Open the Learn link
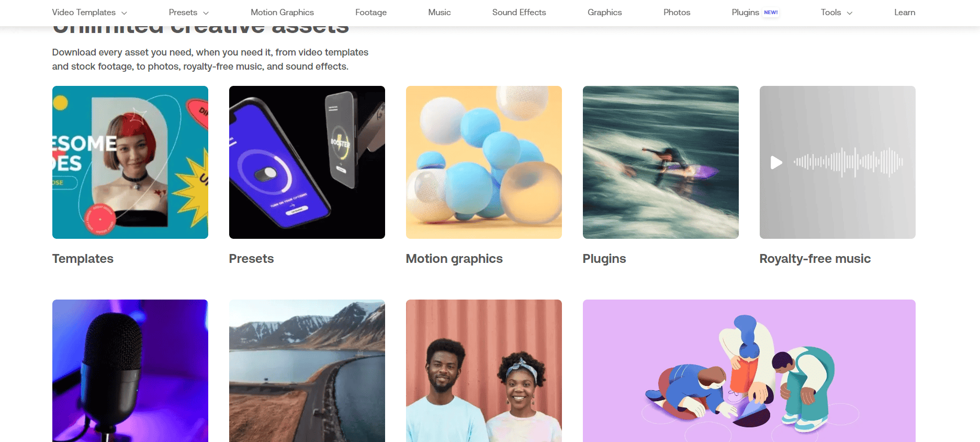This screenshot has width=980, height=442. [x=905, y=13]
